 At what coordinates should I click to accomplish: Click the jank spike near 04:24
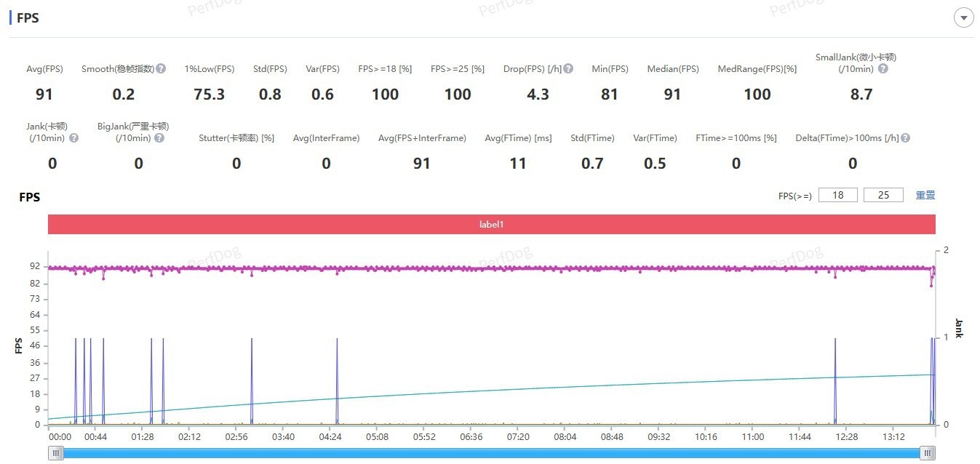pyautogui.click(x=337, y=378)
